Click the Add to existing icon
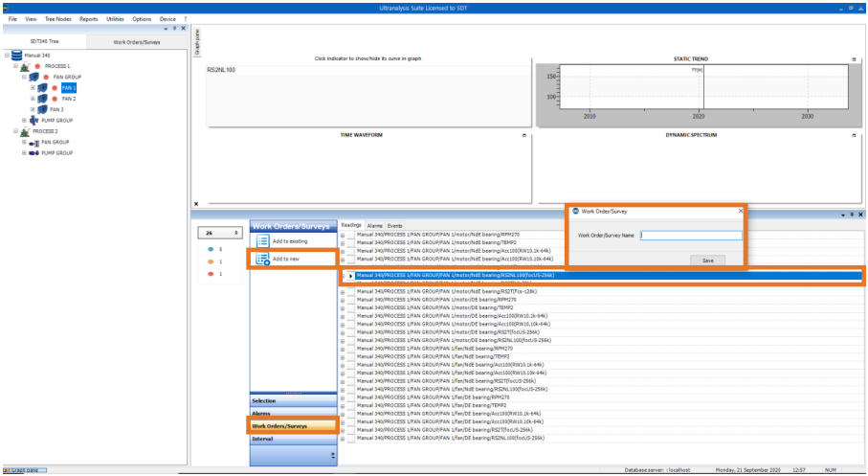The image size is (868, 476). 262,241
